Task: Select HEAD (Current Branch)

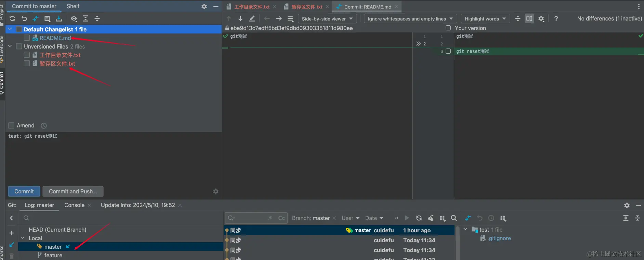Action: point(57,230)
